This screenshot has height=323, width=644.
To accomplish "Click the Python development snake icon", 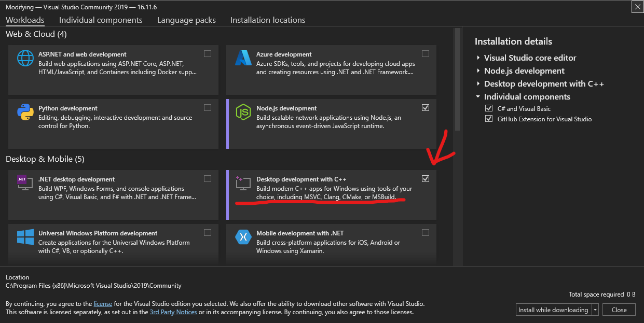I will (25, 112).
